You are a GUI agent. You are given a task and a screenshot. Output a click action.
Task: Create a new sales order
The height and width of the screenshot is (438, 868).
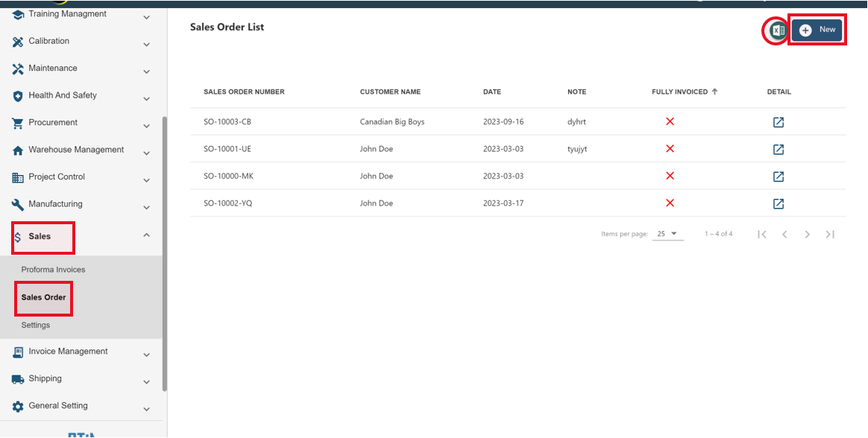[x=817, y=30]
